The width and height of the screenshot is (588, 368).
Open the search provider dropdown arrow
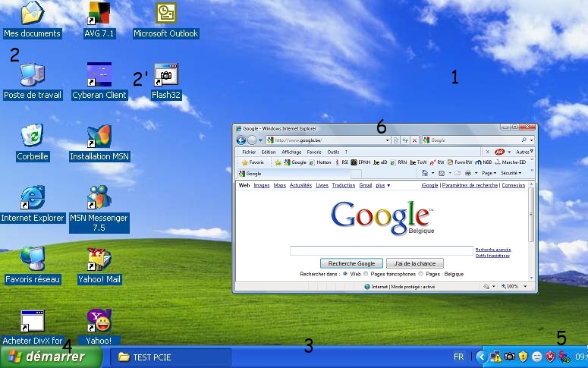[x=532, y=140]
